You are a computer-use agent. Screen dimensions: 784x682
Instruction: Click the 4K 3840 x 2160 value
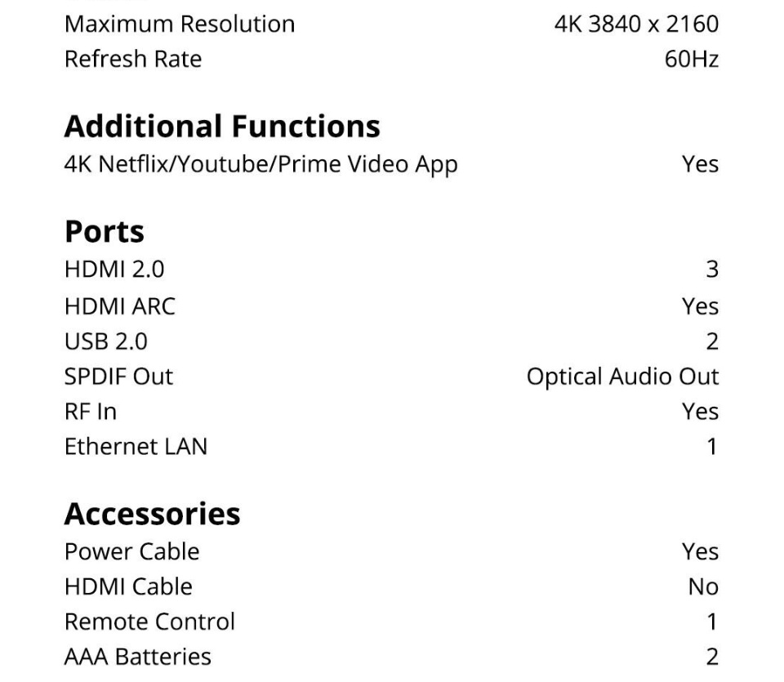click(636, 24)
